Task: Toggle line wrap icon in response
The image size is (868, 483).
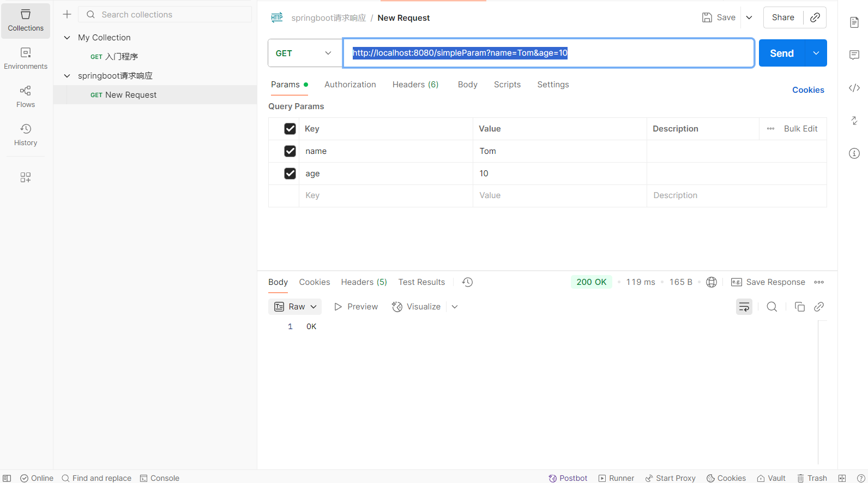Action: (x=744, y=307)
